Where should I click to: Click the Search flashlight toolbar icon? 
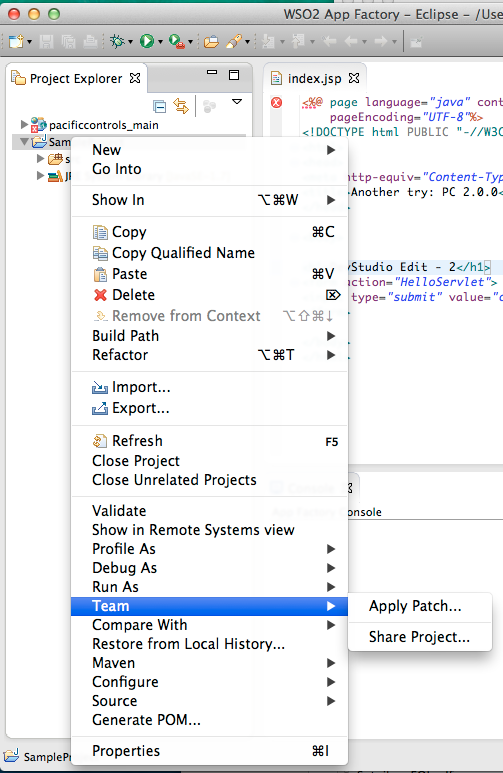[234, 41]
